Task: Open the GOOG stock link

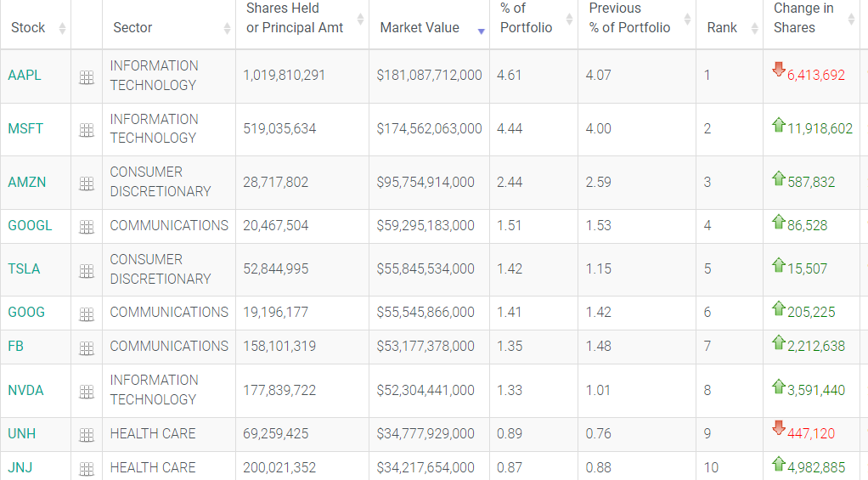Action: (x=26, y=313)
